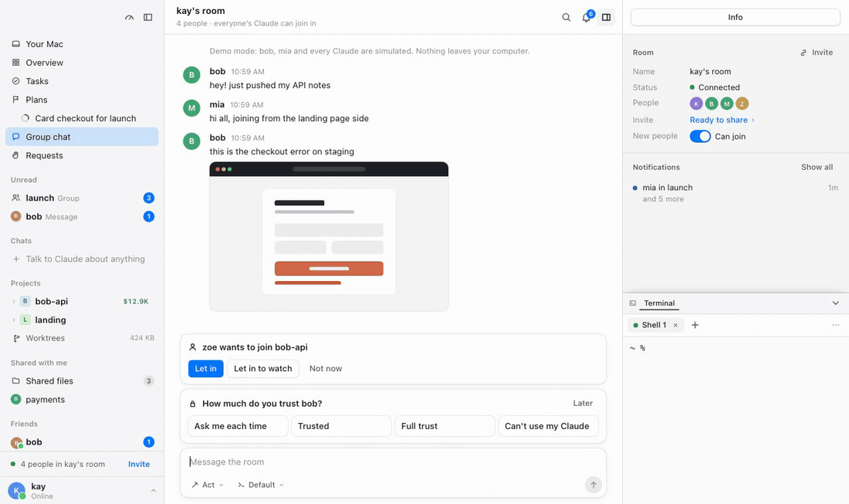
Task: Open Requests in sidebar
Action: point(82,155)
